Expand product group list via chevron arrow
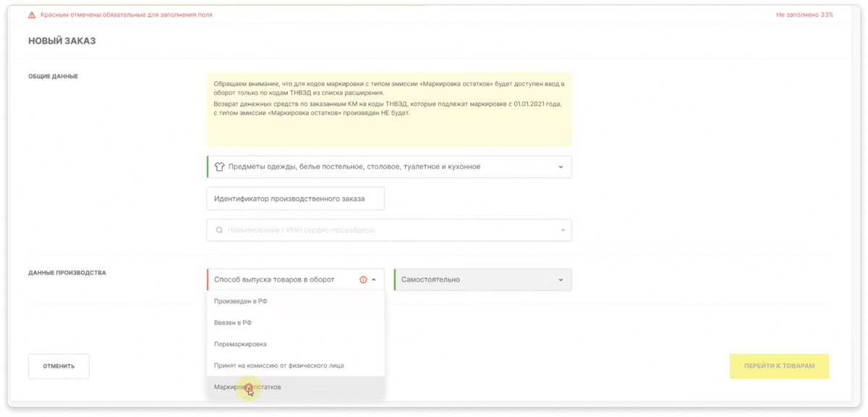 pos(561,167)
